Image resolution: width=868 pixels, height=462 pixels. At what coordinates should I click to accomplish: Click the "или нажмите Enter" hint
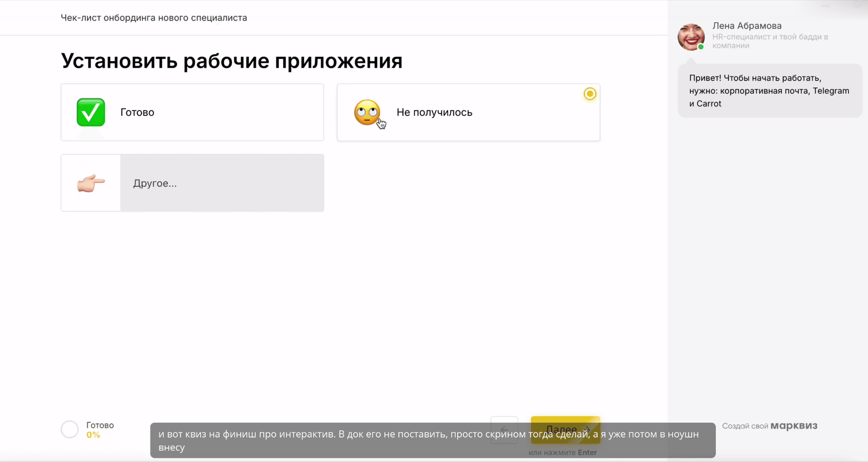[562, 453]
